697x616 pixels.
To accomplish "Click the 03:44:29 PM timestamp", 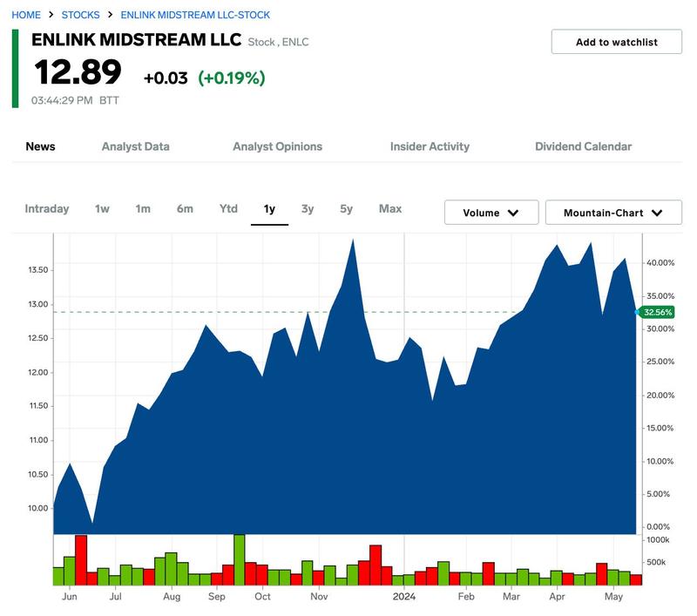I will pyautogui.click(x=62, y=100).
